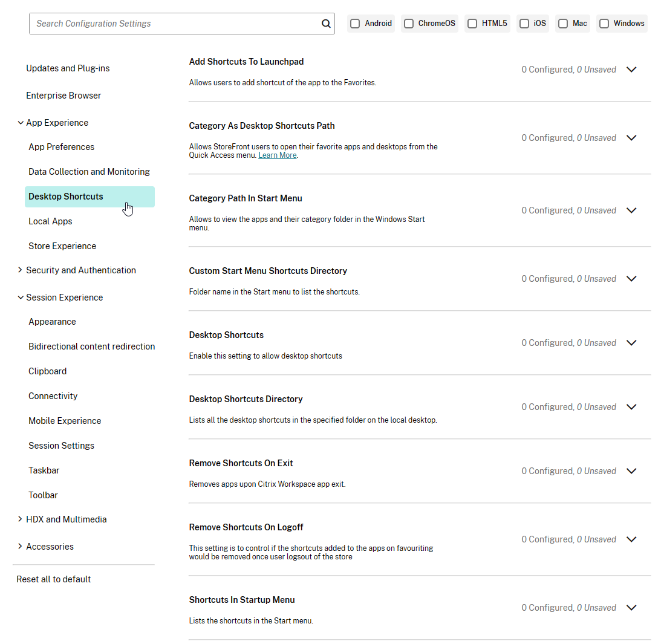Click HDX and Multimedia label
664x644 pixels.
tap(66, 519)
